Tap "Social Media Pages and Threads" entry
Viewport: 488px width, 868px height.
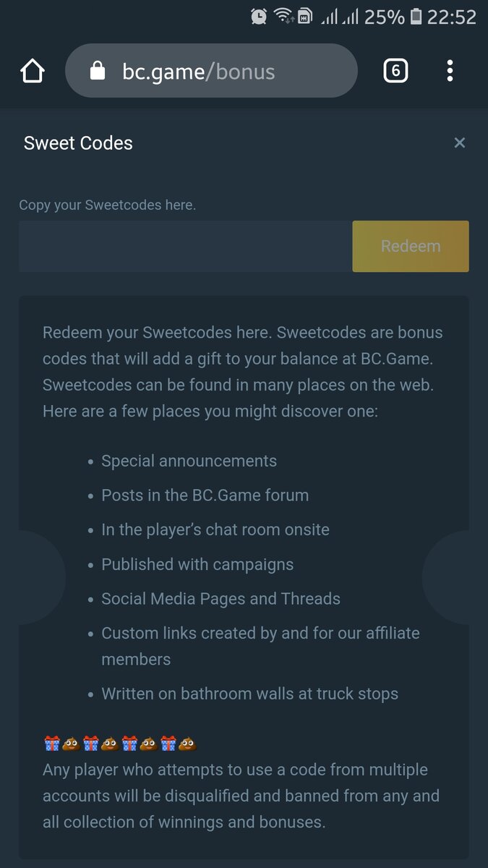221,599
